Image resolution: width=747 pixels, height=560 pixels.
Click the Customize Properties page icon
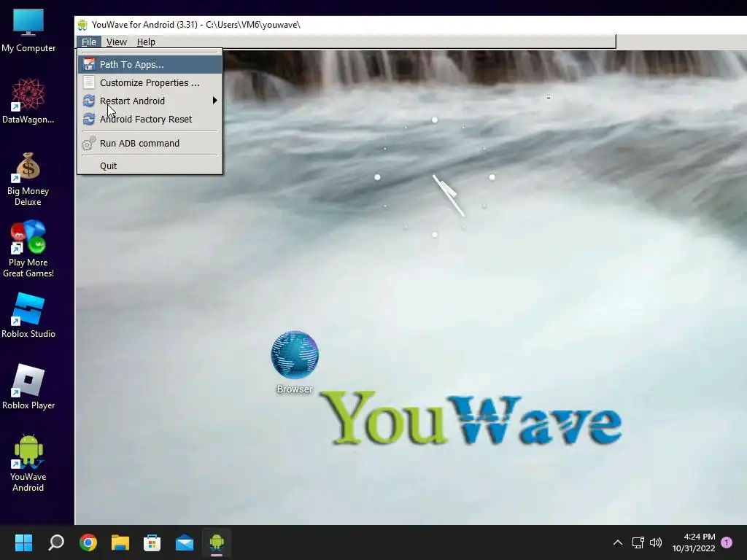[x=88, y=82]
